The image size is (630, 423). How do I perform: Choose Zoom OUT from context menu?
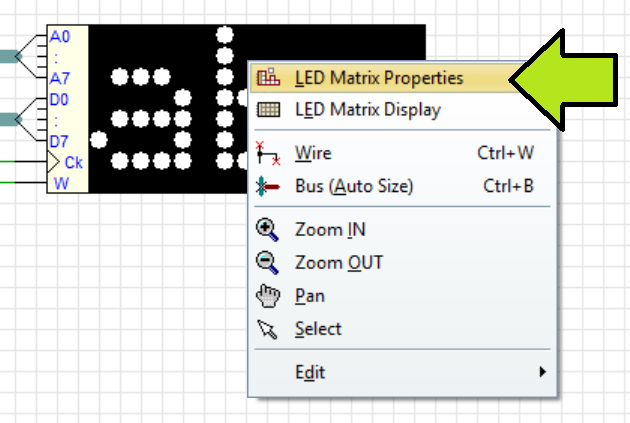click(402, 263)
